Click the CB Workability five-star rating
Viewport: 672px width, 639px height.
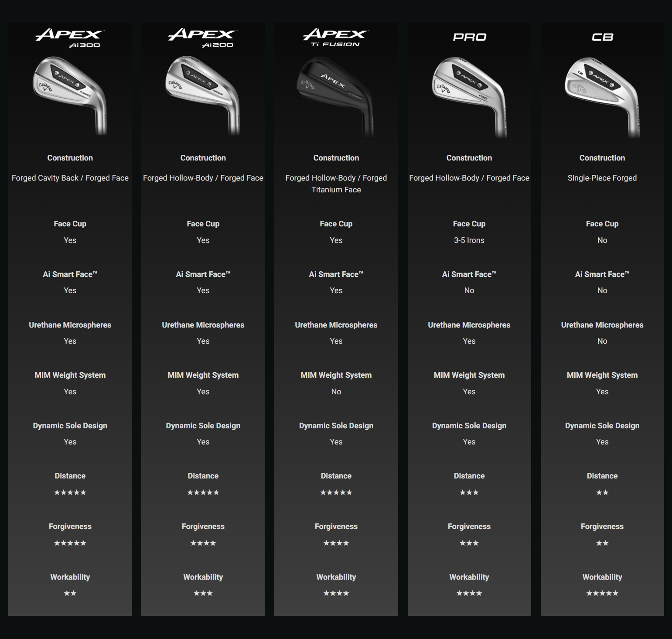[602, 593]
